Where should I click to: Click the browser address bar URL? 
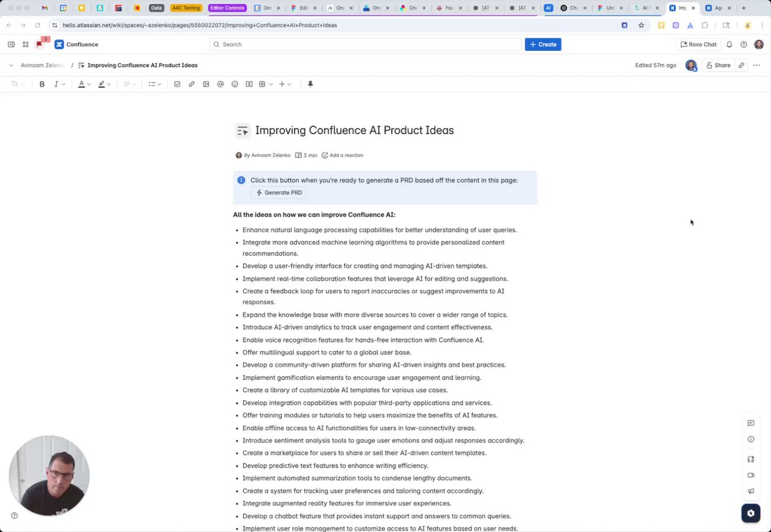pyautogui.click(x=199, y=25)
